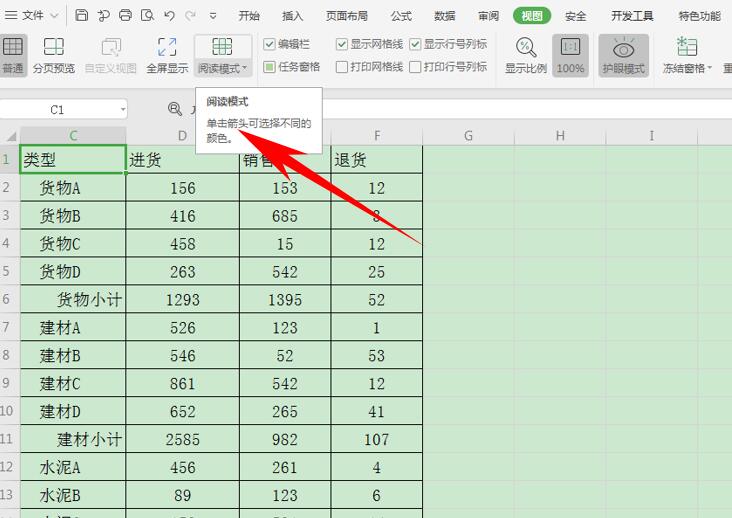Click cell with value 1293

pos(183,299)
